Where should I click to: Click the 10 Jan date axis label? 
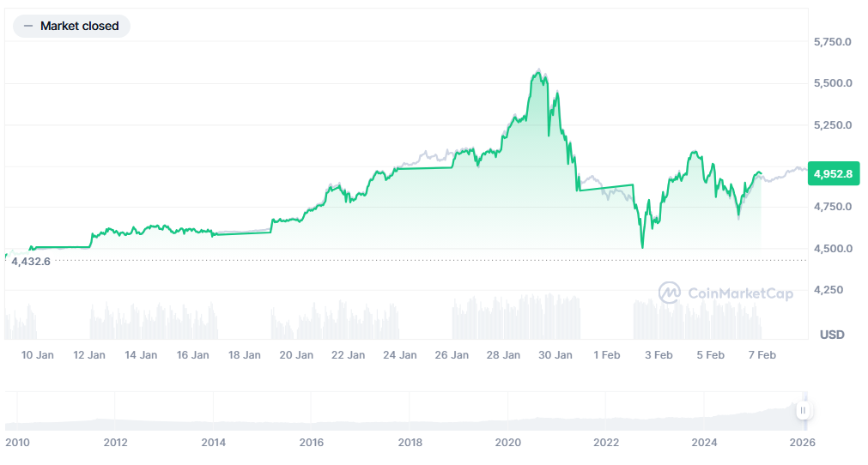[x=37, y=355]
